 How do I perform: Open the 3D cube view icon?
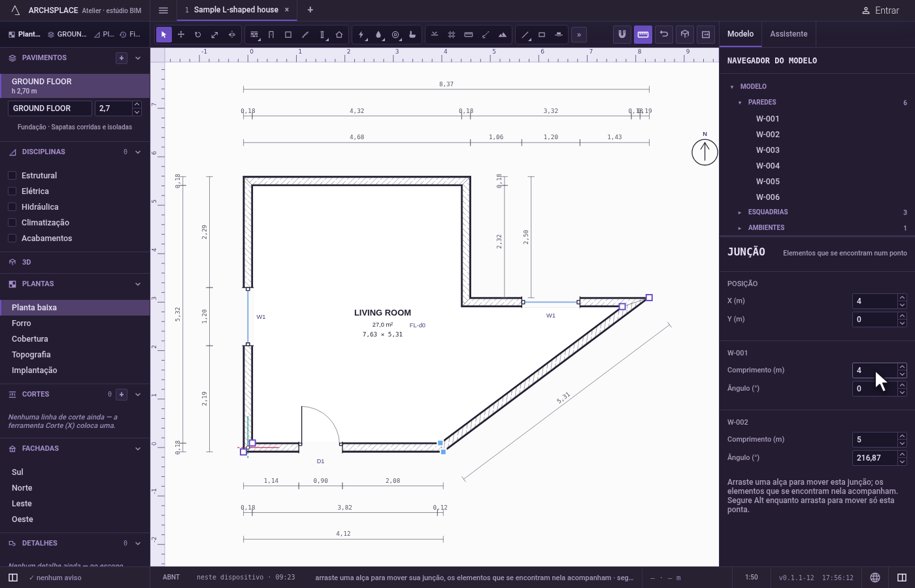click(x=685, y=34)
